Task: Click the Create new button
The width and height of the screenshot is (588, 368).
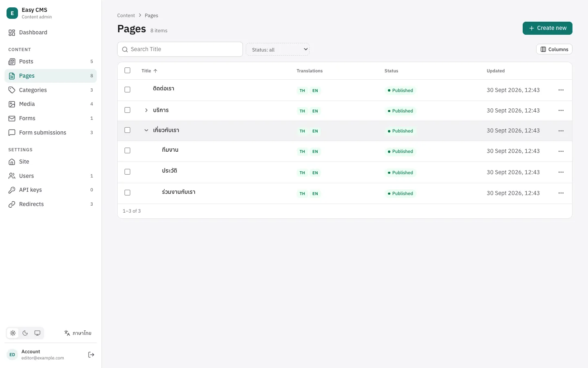Action: point(548,28)
